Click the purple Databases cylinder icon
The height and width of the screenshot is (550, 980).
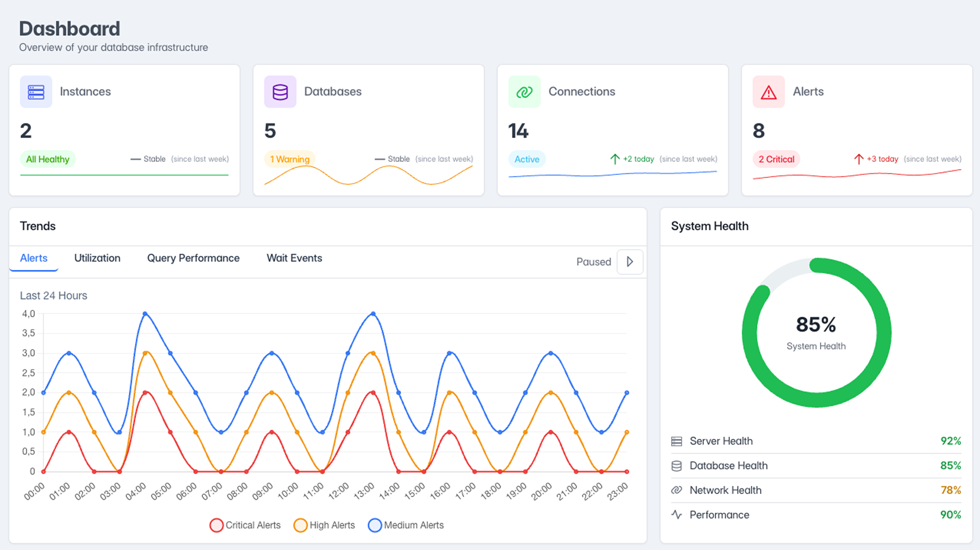click(x=280, y=92)
